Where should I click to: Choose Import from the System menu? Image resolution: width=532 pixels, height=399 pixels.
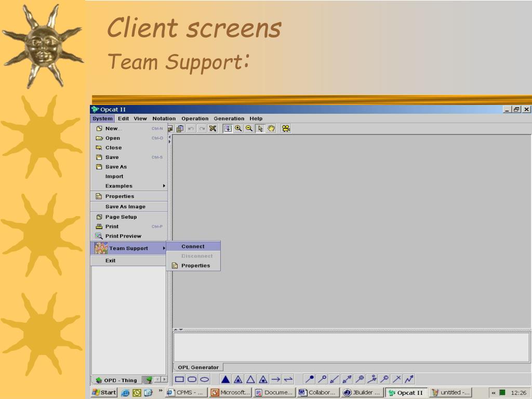point(129,176)
